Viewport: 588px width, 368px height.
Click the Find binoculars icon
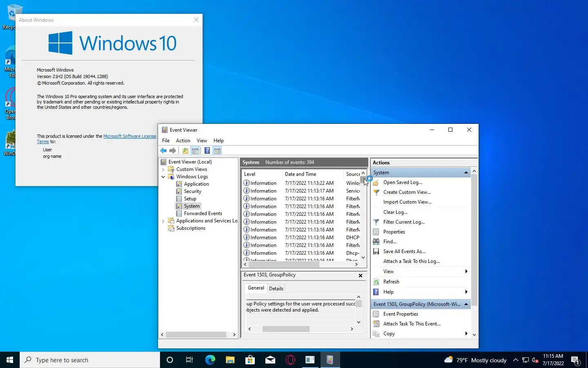(376, 242)
